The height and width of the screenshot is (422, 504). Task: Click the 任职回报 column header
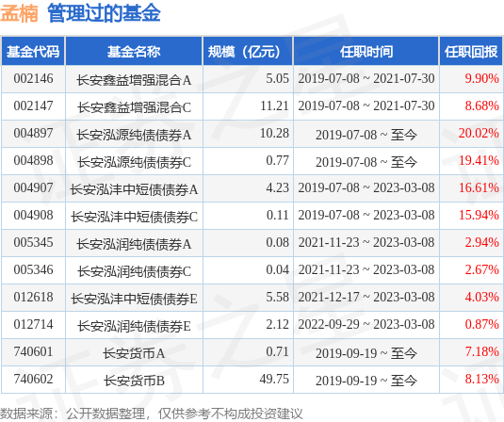pos(471,52)
